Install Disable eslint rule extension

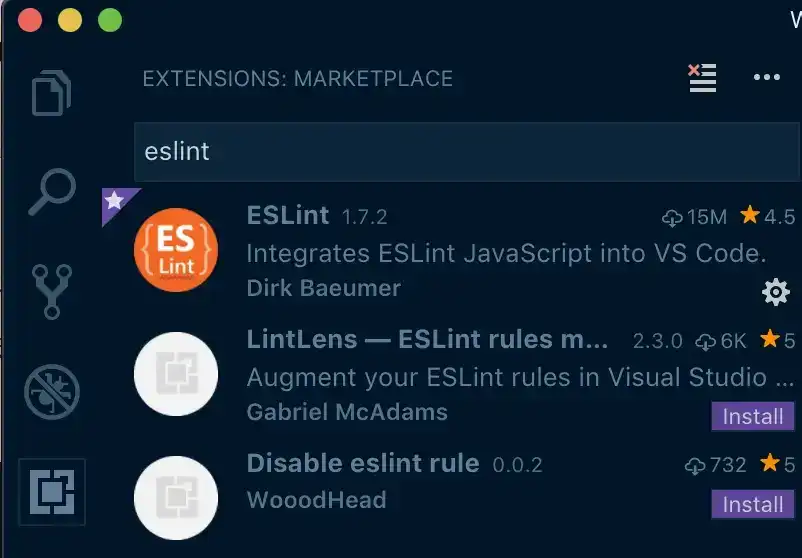(x=753, y=504)
